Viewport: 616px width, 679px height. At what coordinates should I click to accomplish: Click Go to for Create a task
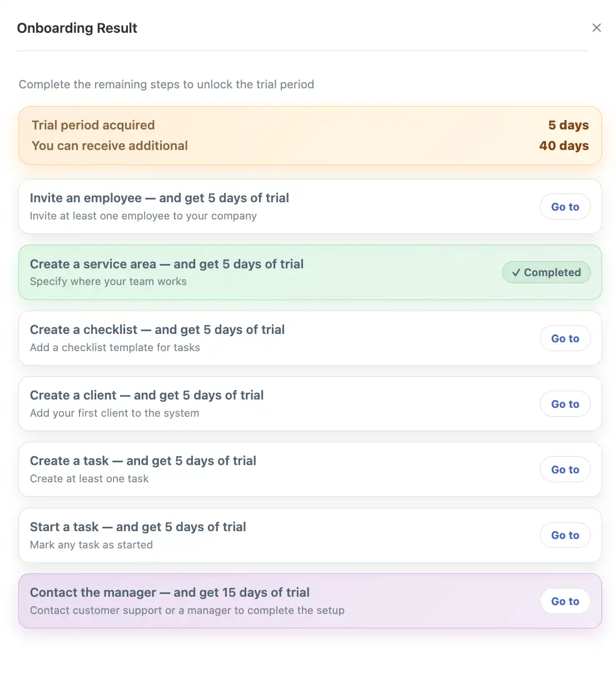click(565, 469)
